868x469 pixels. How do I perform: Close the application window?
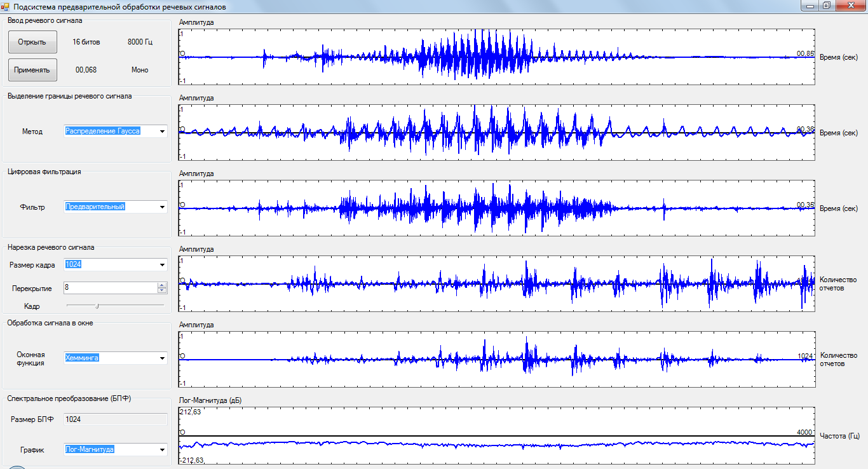coord(850,5)
